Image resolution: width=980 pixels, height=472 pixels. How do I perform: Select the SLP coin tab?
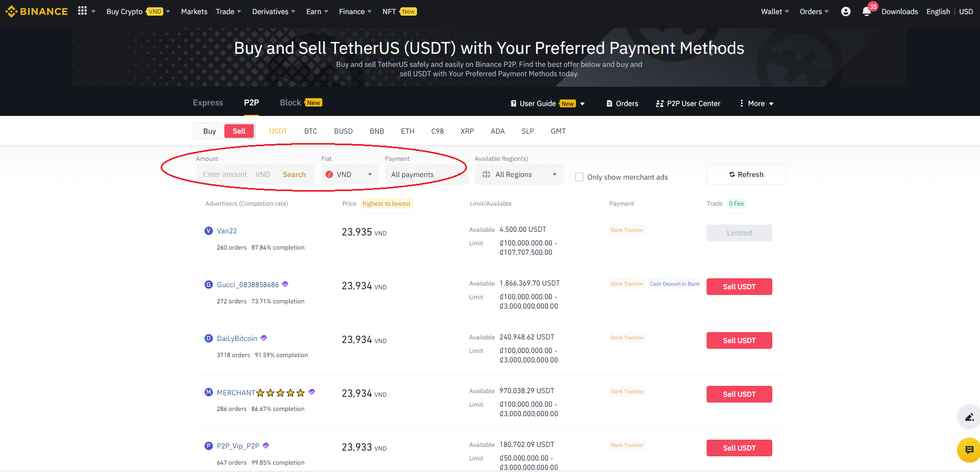(x=528, y=131)
